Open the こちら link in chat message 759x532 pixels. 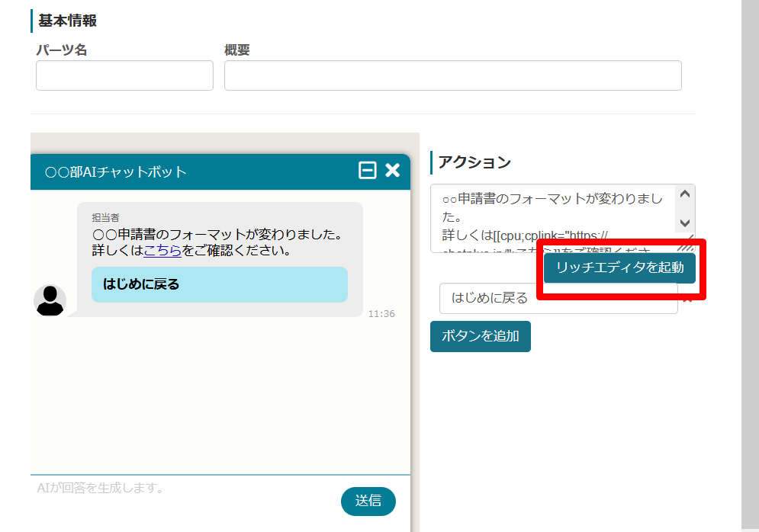click(162, 250)
